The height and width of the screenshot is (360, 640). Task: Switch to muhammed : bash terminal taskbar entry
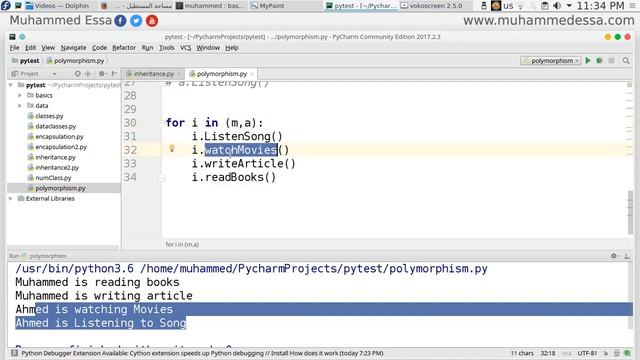click(210, 6)
